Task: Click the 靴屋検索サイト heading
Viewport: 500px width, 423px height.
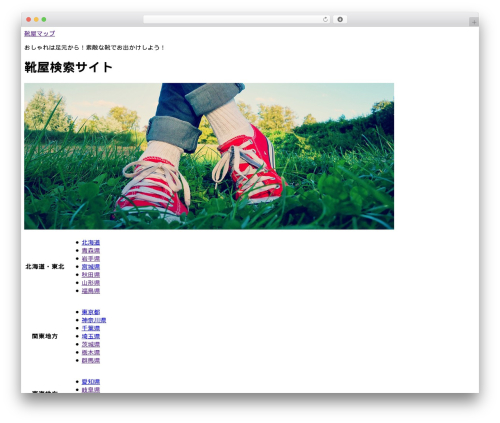Action: (68, 67)
